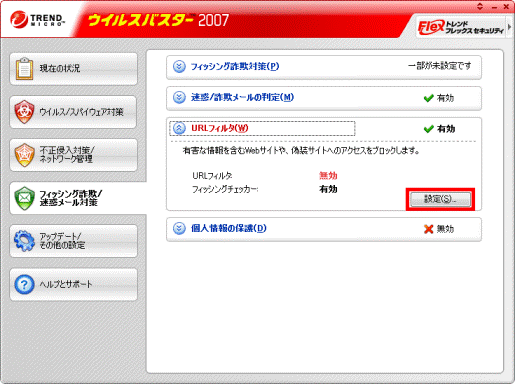Click the 迷惑/詐欺メールの判定(M) link

tap(242, 98)
